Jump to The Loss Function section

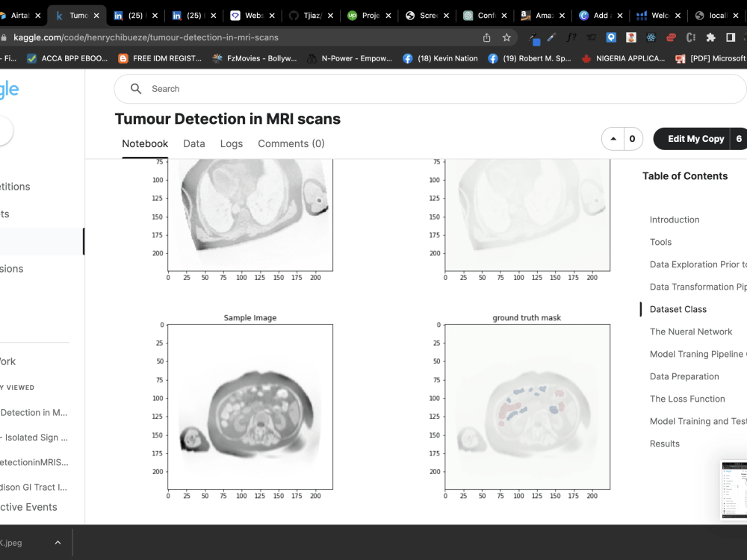tap(687, 399)
